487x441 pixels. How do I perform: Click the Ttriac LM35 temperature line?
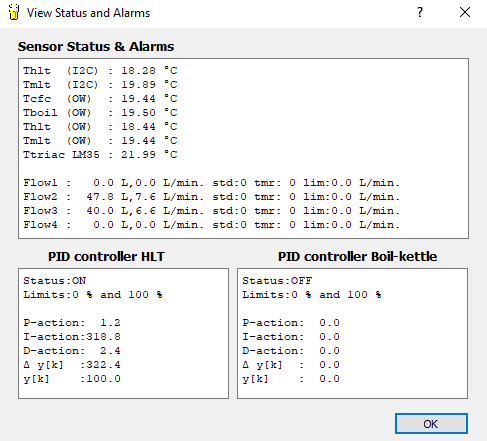click(x=100, y=155)
